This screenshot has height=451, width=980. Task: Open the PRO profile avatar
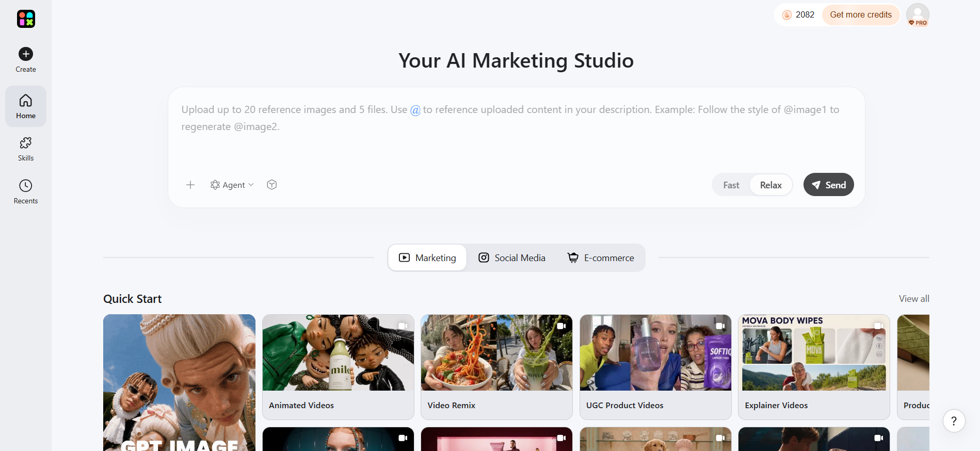point(918,14)
